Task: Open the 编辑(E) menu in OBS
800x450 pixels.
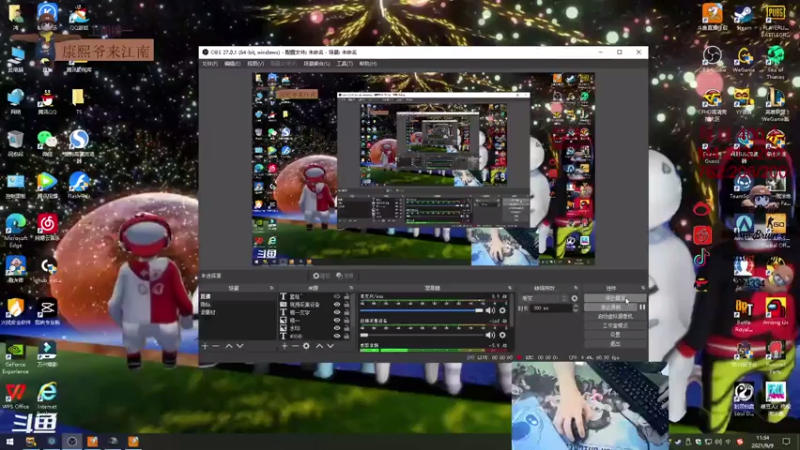Action: pyautogui.click(x=232, y=64)
